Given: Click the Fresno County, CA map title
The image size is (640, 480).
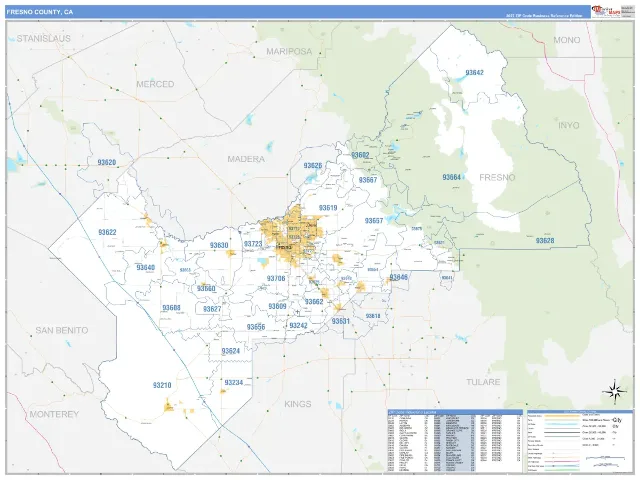Looking at the screenshot, I should click(x=40, y=12).
